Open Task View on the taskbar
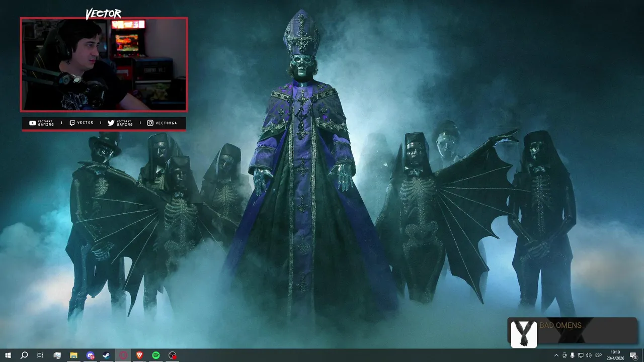Viewport: 644px width, 362px height. pos(40,355)
